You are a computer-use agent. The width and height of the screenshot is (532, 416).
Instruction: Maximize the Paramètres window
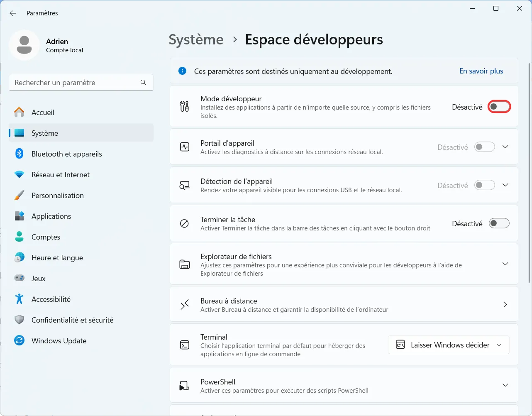coord(495,8)
